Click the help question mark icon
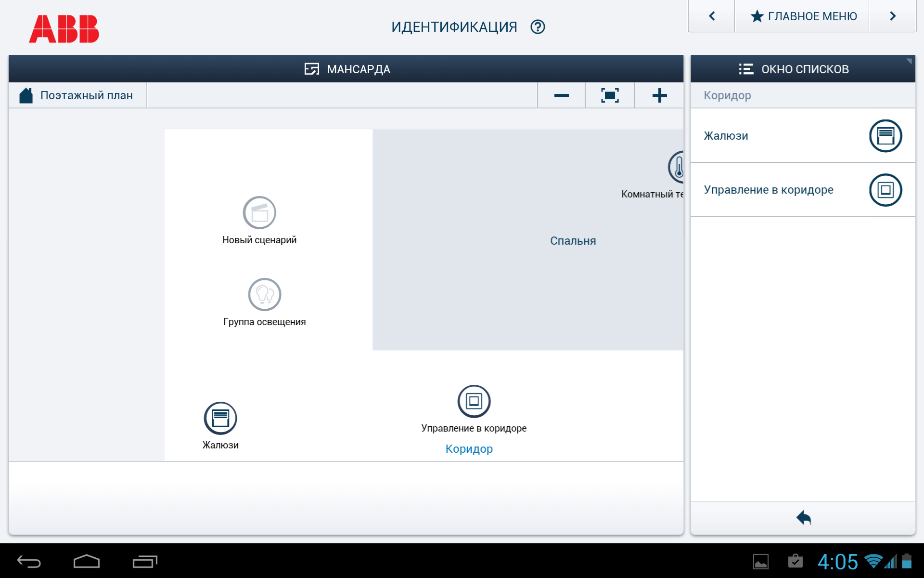The height and width of the screenshot is (578, 924). (538, 27)
